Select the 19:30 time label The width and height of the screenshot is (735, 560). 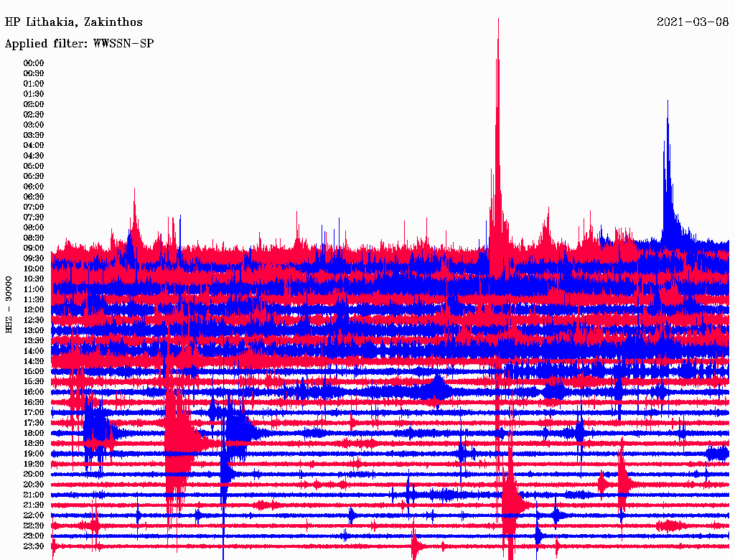coord(34,465)
